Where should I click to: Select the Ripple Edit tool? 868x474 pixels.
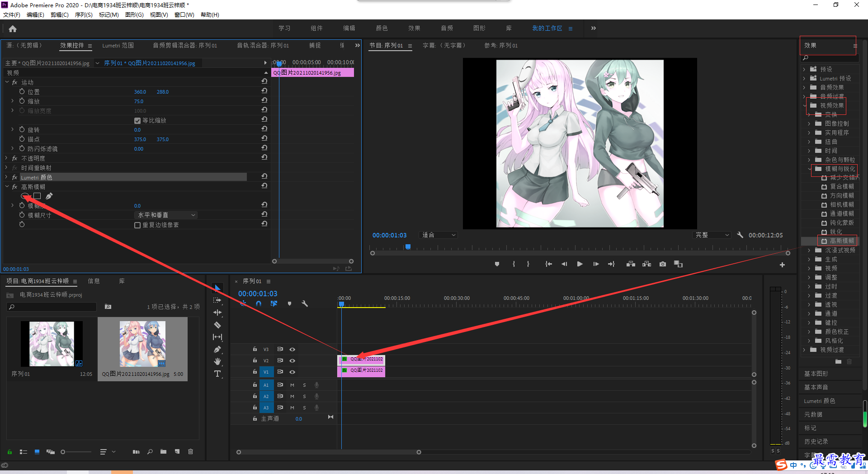tap(217, 313)
